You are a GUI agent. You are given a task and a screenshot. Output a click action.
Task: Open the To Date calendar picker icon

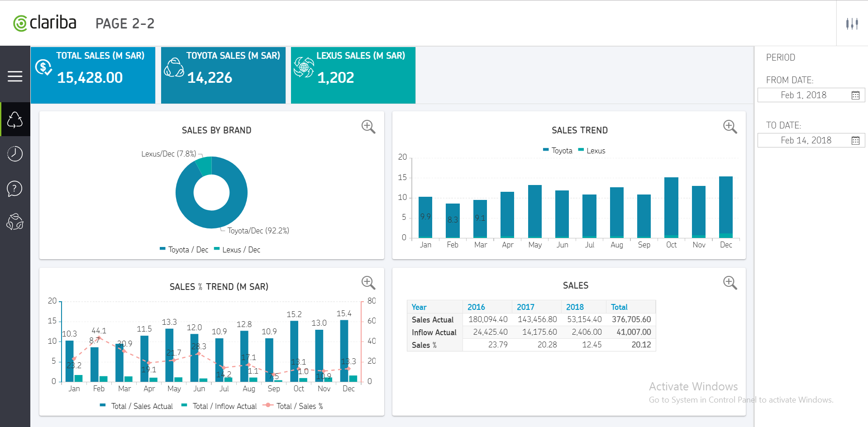click(x=855, y=140)
